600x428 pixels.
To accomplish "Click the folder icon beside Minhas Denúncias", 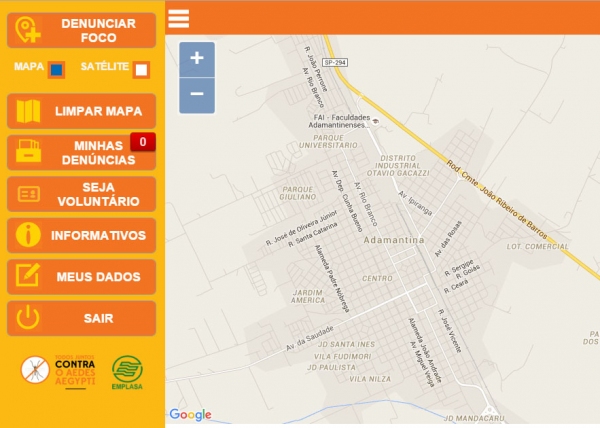I will point(29,152).
